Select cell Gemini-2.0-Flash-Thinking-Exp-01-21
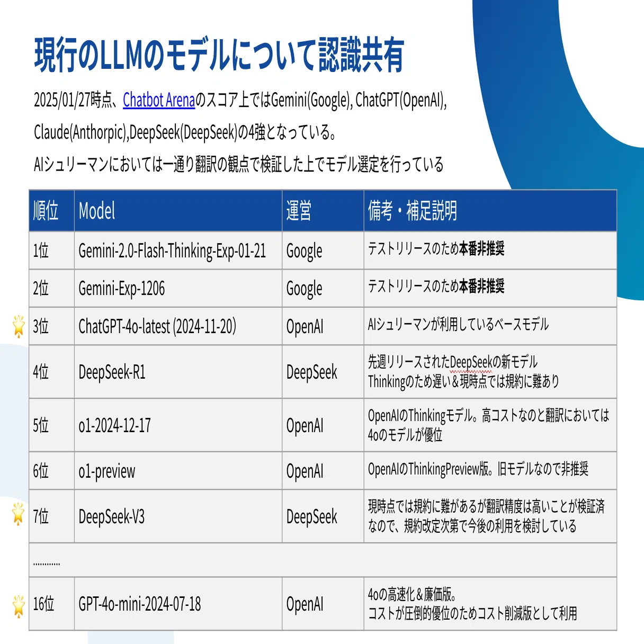644x644 pixels. point(178,251)
